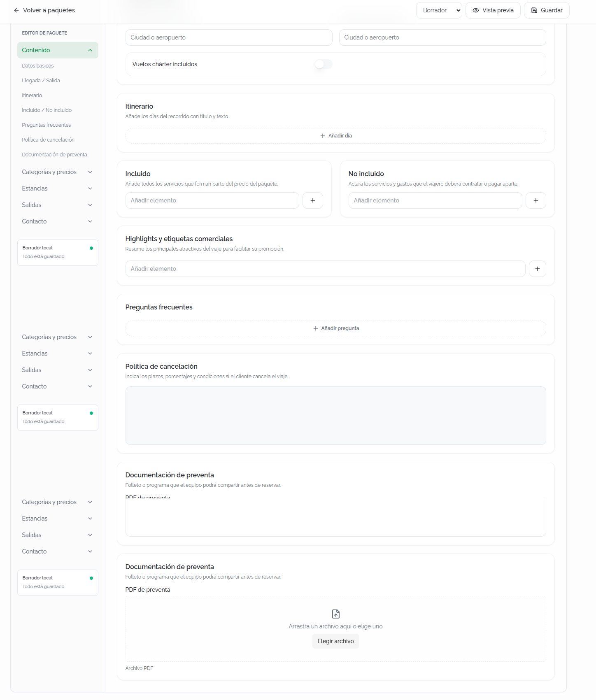Click the back arrow beside Volver a paquetes

tap(16, 10)
